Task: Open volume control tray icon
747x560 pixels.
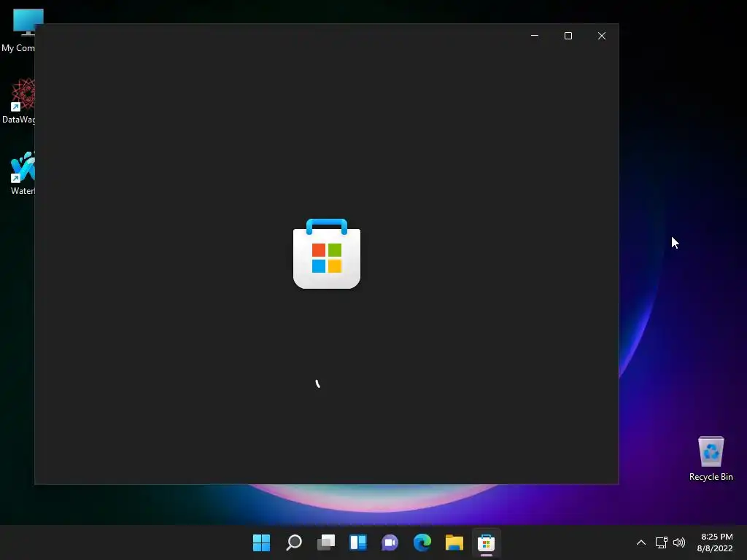Action: pyautogui.click(x=679, y=542)
